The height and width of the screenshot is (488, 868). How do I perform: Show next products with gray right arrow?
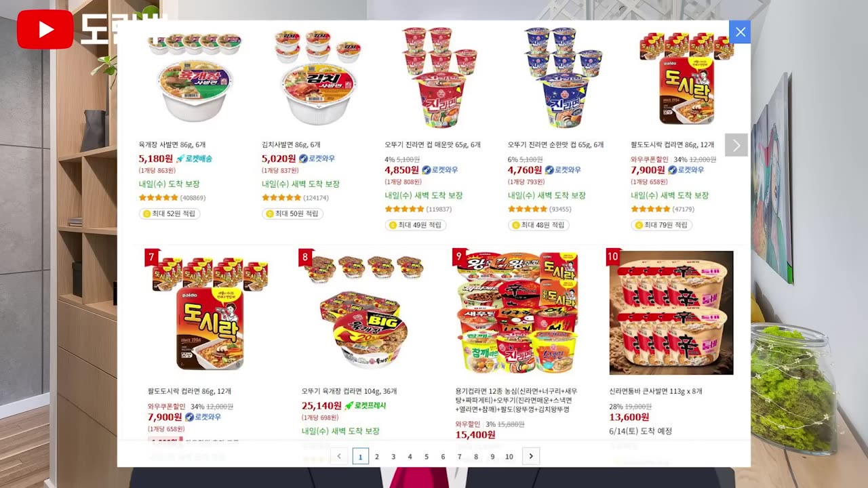736,145
